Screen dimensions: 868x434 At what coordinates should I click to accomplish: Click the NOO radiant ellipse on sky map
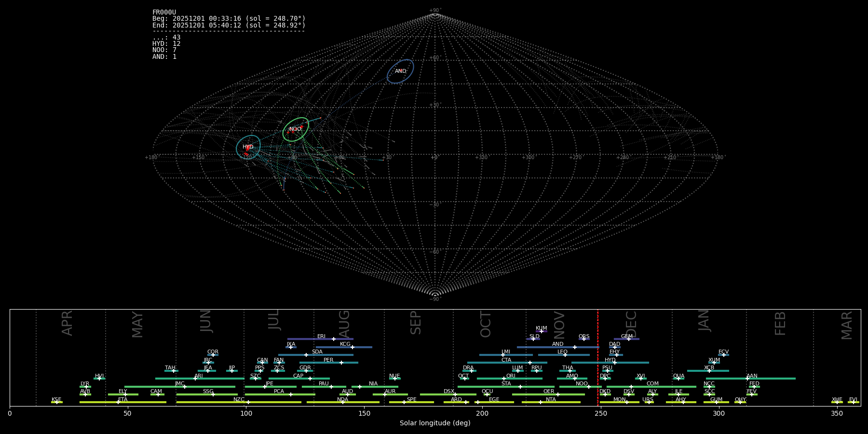tap(296, 129)
